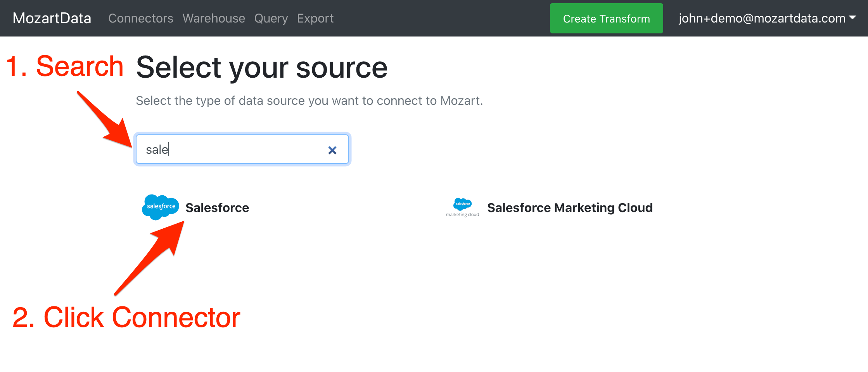Click the Salesforce cloud logo icon
Screen dimensions: 868x372
pyautogui.click(x=161, y=207)
